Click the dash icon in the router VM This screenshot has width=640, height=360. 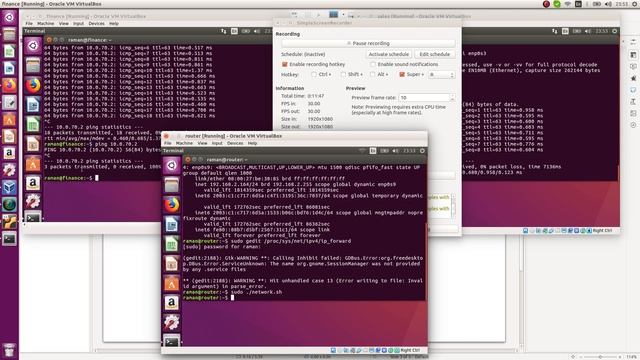171,165
